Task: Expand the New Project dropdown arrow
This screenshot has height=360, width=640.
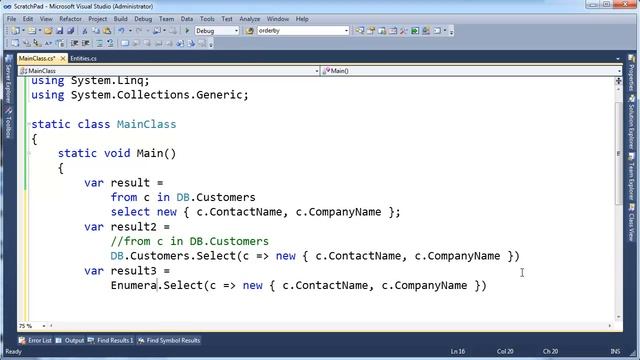Action: (x=23, y=31)
